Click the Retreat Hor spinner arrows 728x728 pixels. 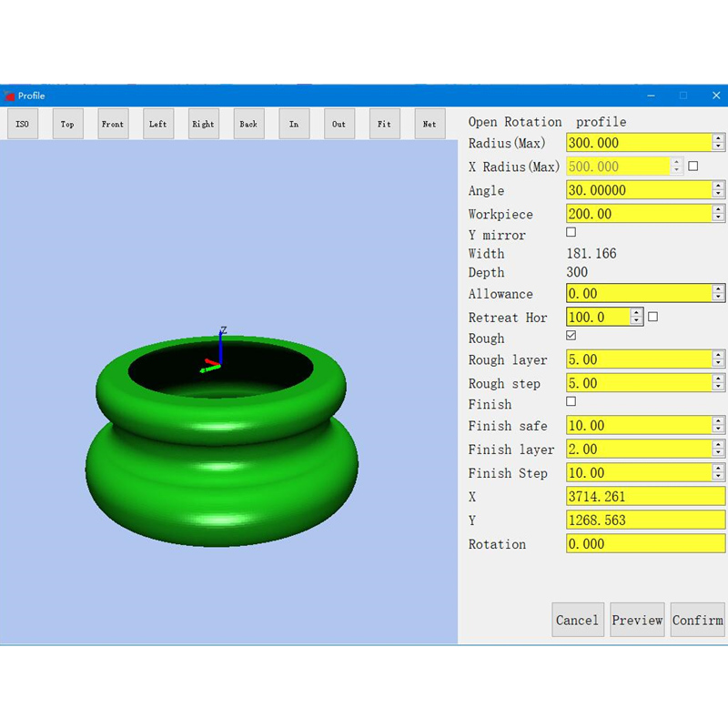[636, 318]
